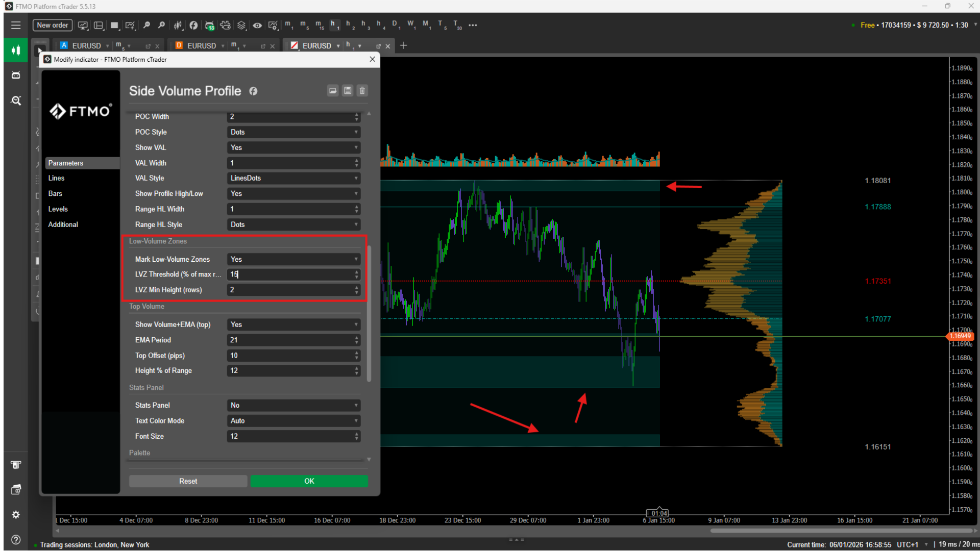Screen dimensions: 980x551
Task: Open settings gear in left sidebar
Action: (x=16, y=515)
